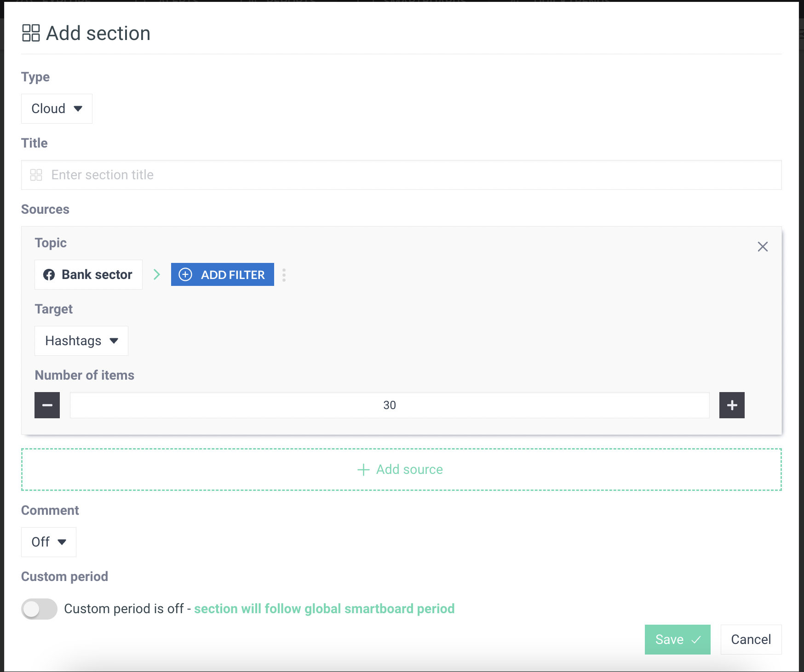Follow the global smartboard period link
Viewport: 804px width, 672px height.
(324, 609)
